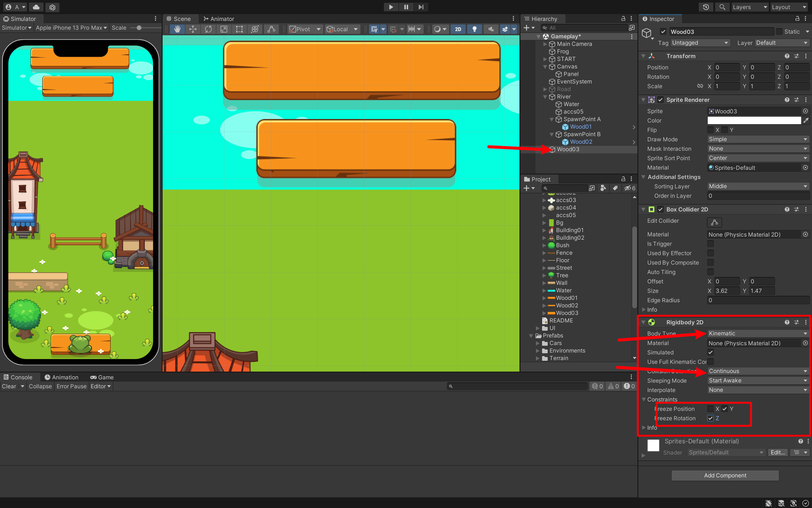Open the Draw Mode dropdown
Viewport: 812px width, 508px height.
[758, 139]
